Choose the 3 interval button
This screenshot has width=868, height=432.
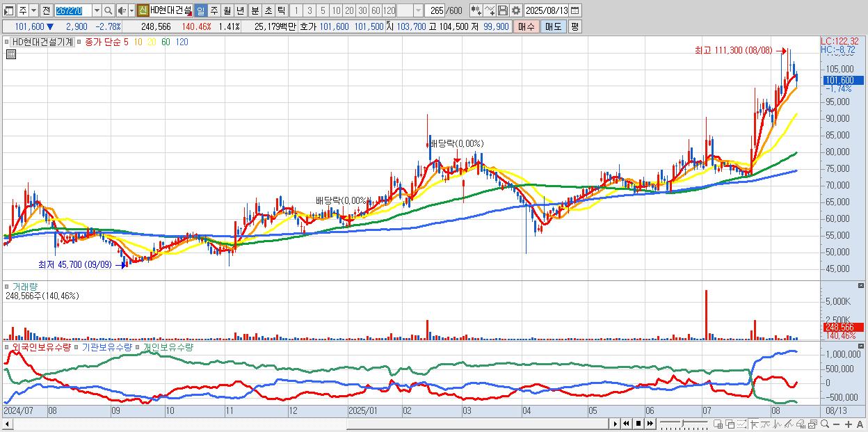click(x=310, y=10)
